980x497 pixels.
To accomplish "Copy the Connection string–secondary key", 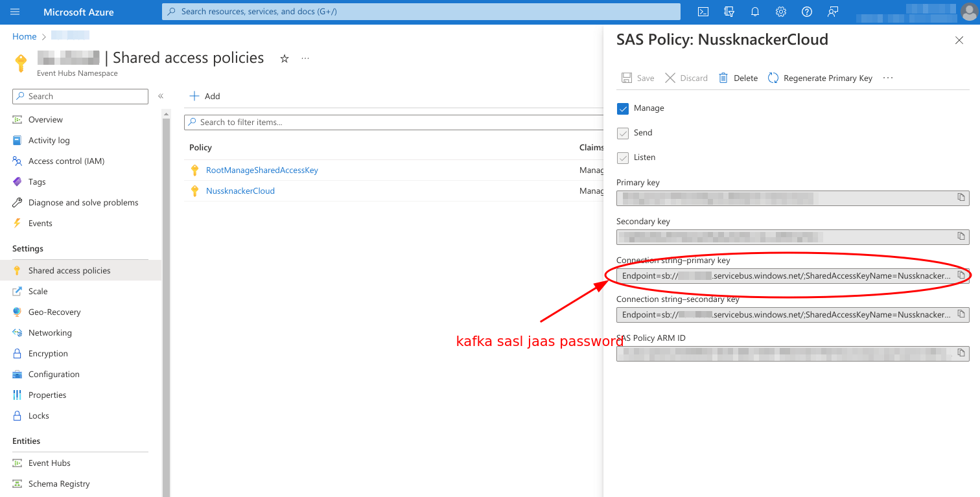I will click(x=961, y=314).
